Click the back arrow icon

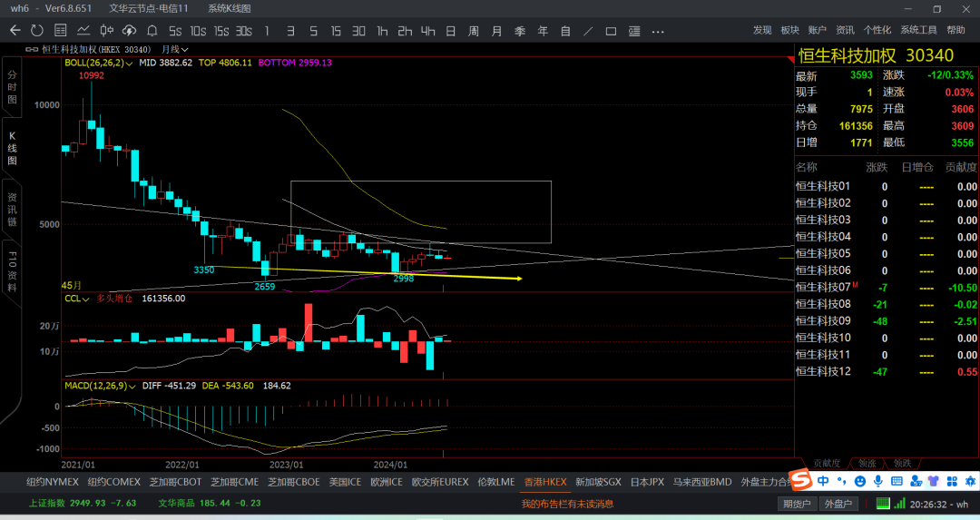point(15,31)
